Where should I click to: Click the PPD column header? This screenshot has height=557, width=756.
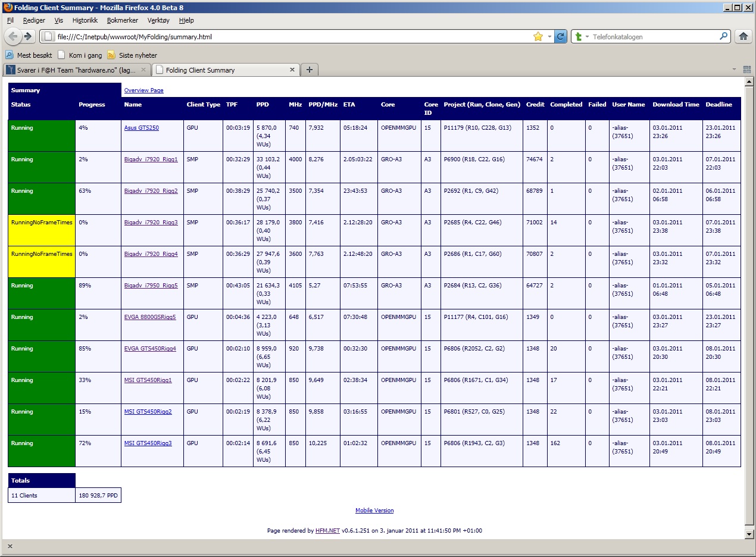click(x=263, y=105)
